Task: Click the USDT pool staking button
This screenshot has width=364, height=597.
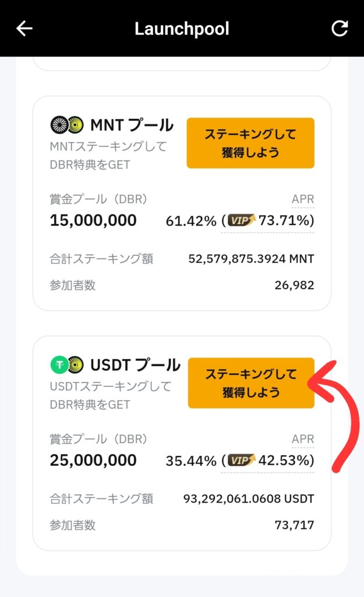Action: coord(250,383)
